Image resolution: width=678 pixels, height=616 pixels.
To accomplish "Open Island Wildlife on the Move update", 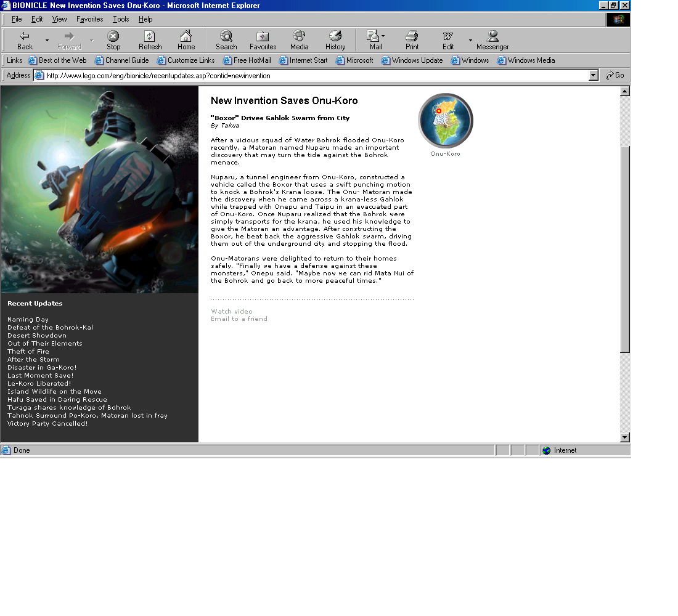I will (x=54, y=392).
